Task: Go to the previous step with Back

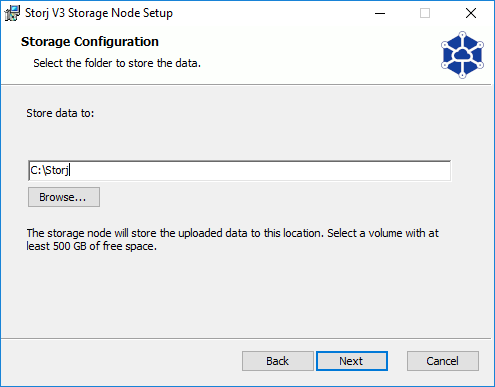Action: tap(278, 361)
